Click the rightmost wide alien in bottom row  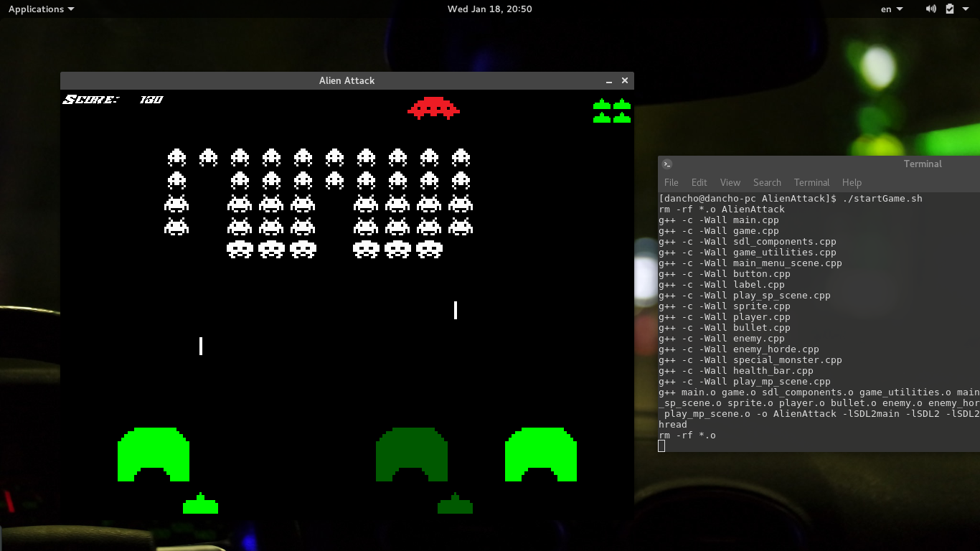(x=429, y=249)
